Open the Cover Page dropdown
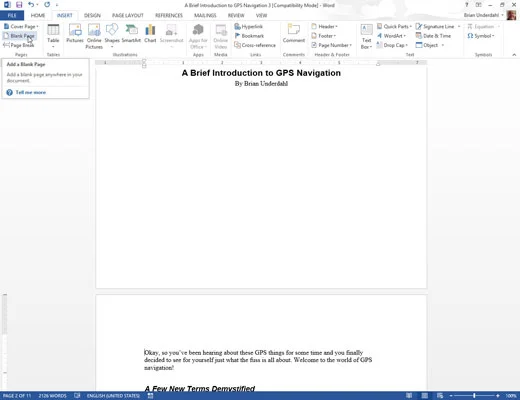This screenshot has width=520, height=400. pyautogui.click(x=21, y=26)
